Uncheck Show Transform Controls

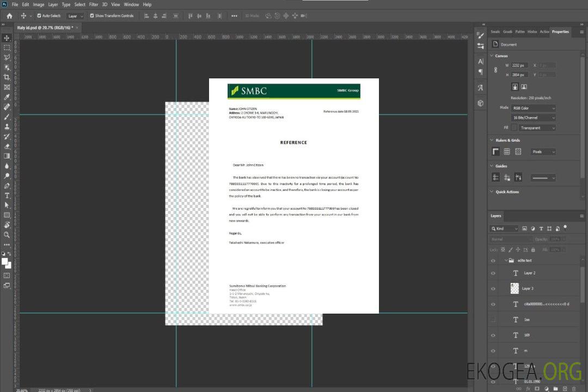(92, 16)
